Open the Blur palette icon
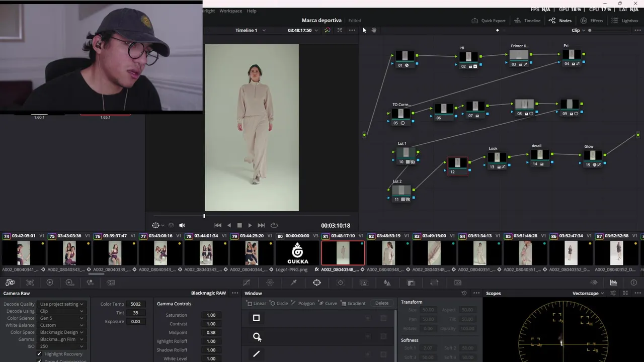 (387, 283)
